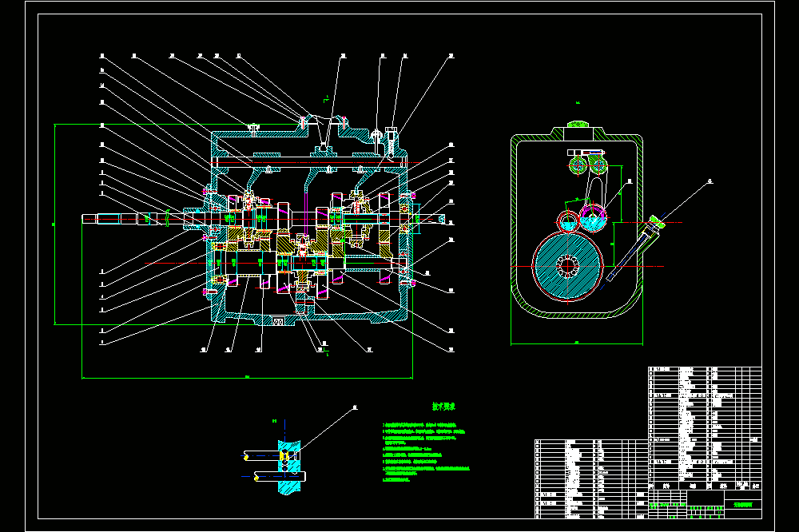This screenshot has width=799, height=532.
Task: Click the green title cell in title block
Action: pyautogui.click(x=743, y=505)
